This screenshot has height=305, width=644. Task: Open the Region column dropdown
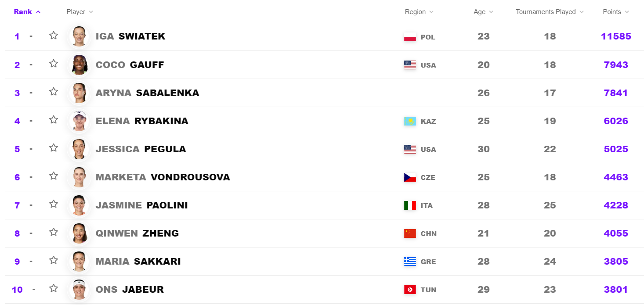(x=431, y=12)
